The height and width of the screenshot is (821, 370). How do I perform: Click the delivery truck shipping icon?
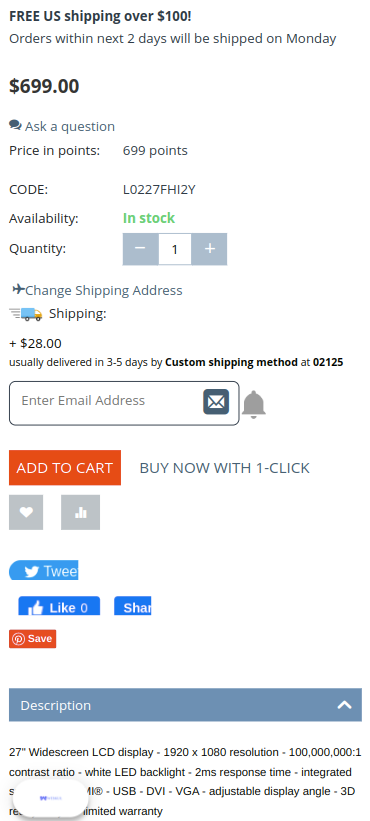coord(26,314)
